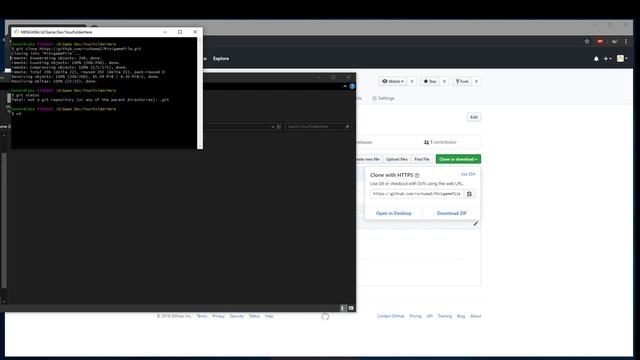Switch File Explorer to details view icon

(343, 308)
